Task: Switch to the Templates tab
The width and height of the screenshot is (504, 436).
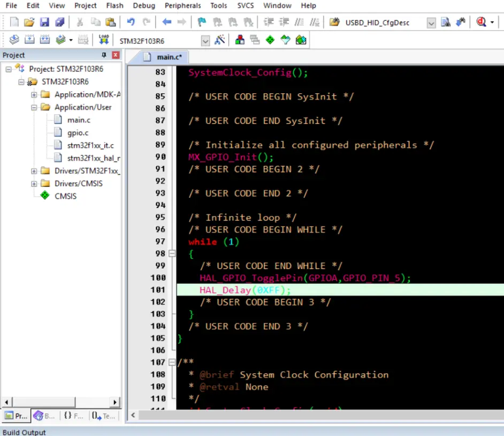Action: point(103,416)
